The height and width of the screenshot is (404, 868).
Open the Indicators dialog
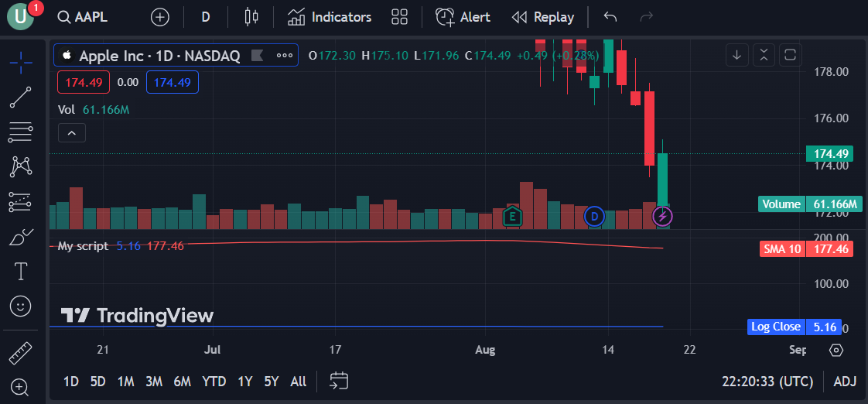[330, 17]
